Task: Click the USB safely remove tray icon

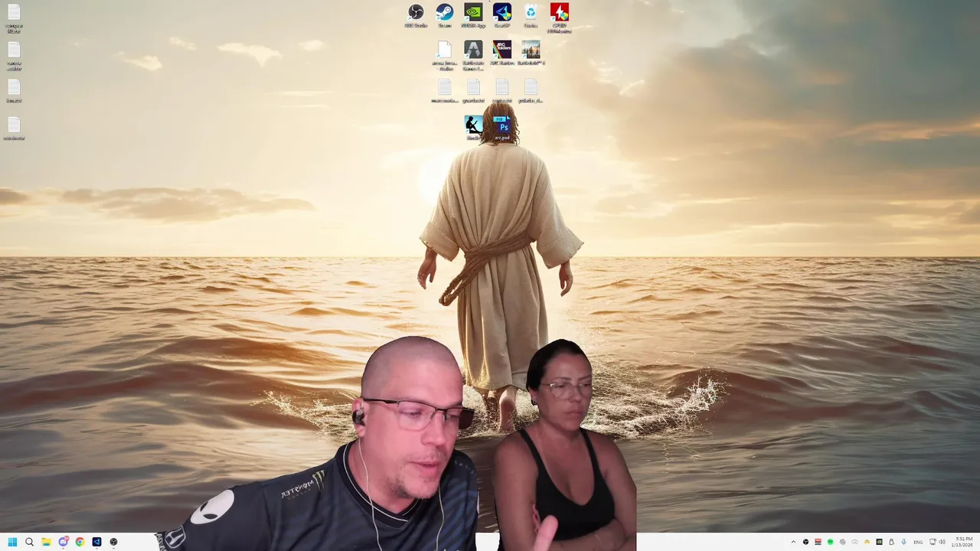Action: (x=891, y=542)
